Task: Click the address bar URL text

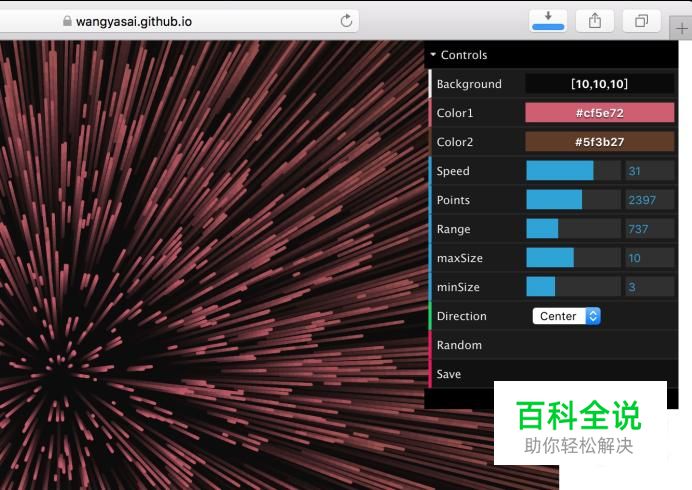Action: (x=134, y=21)
